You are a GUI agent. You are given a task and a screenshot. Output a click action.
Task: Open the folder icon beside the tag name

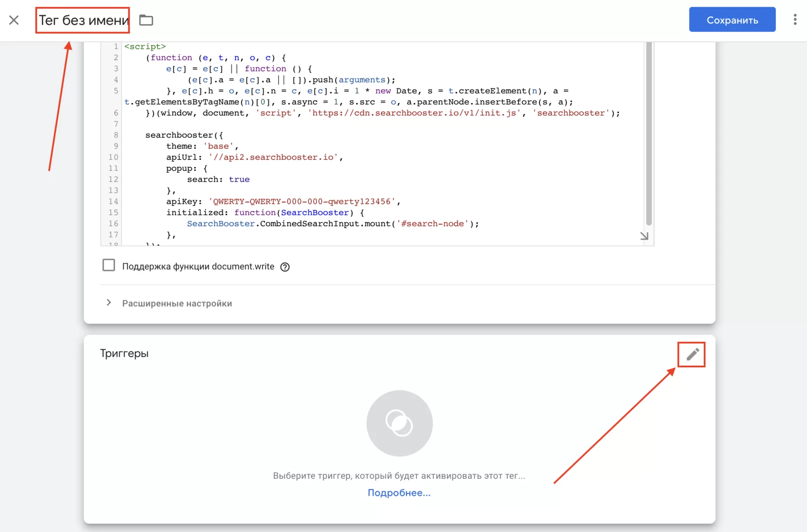coord(146,20)
